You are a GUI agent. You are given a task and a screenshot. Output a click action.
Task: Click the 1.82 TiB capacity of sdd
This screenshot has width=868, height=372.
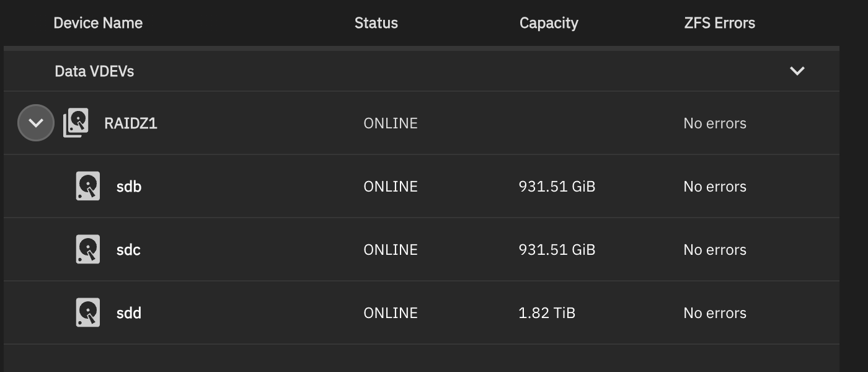(x=547, y=313)
